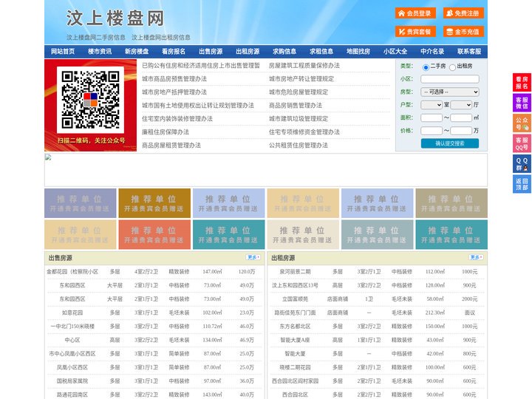Open 立国富顺苑 rental listing

click(295, 299)
